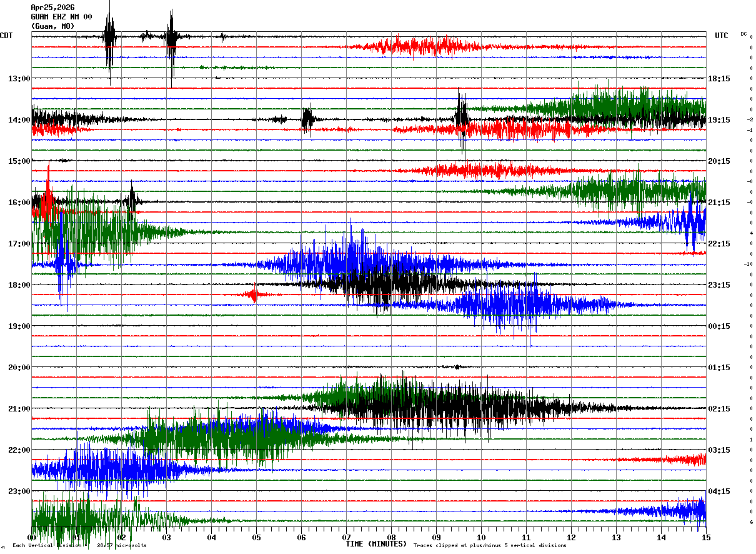
Task: Click the minute axis label '11'
Action: click(x=527, y=538)
